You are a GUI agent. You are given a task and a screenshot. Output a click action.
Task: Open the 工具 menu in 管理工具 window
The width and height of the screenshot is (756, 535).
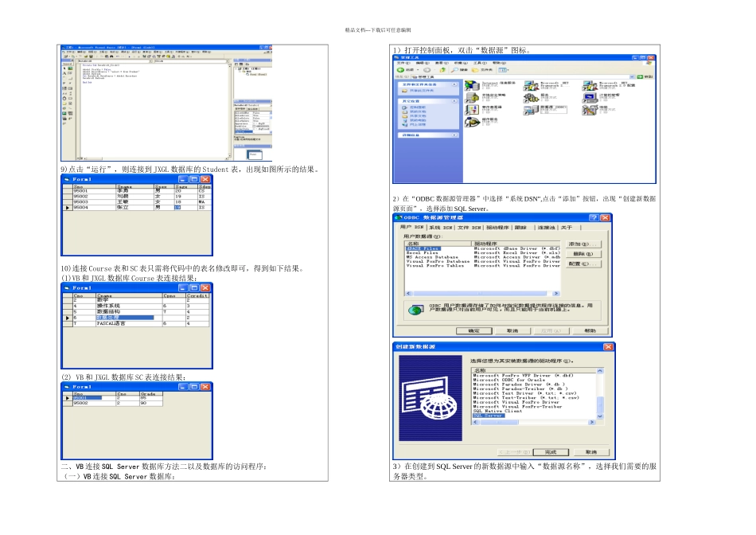pos(481,63)
